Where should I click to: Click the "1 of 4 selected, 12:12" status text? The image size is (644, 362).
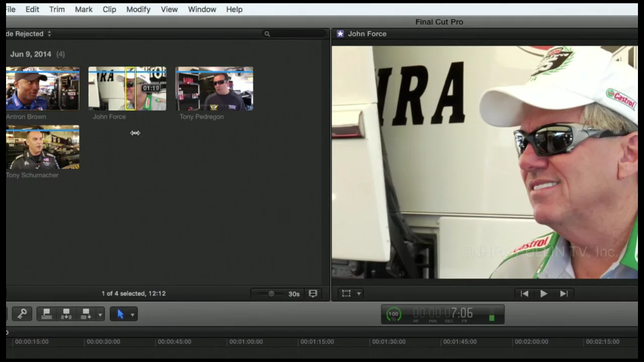point(133,294)
